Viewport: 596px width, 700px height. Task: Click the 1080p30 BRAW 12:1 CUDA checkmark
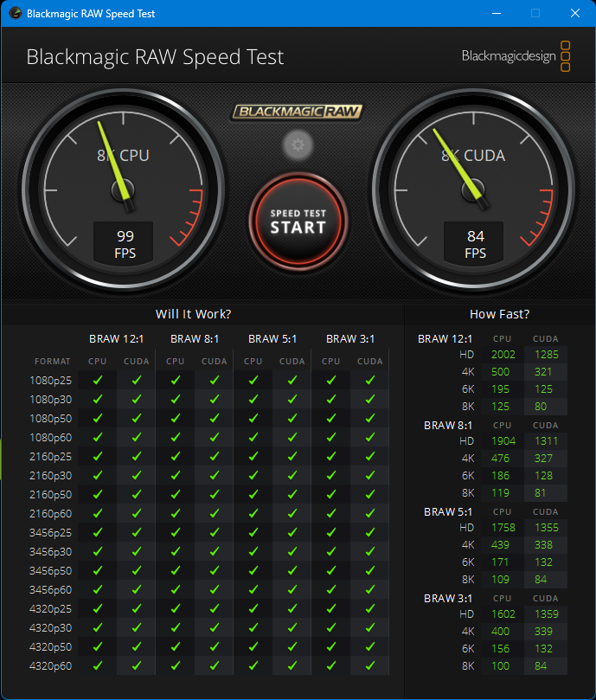pyautogui.click(x=136, y=399)
